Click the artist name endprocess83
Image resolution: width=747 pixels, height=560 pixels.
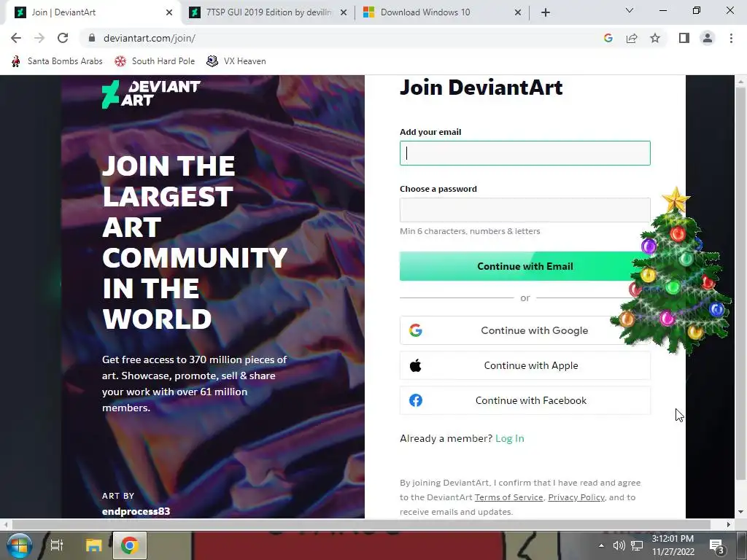coord(136,511)
